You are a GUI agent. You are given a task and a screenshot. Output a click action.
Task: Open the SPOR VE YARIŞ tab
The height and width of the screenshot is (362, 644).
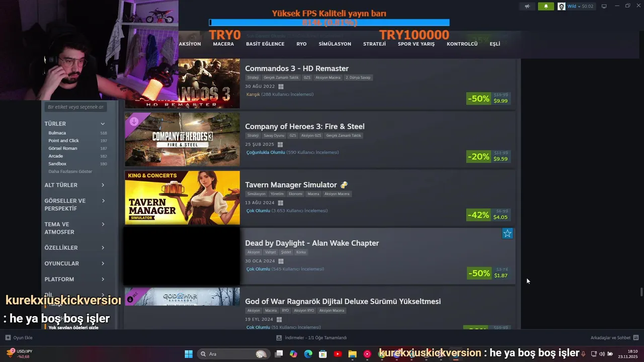pyautogui.click(x=416, y=44)
